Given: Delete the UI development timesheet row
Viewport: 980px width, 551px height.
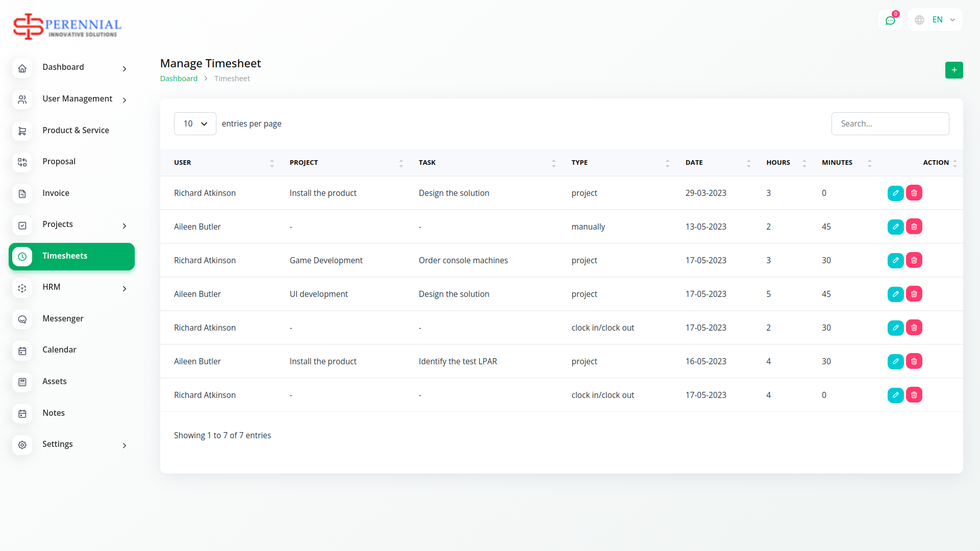Looking at the screenshot, I should tap(914, 294).
